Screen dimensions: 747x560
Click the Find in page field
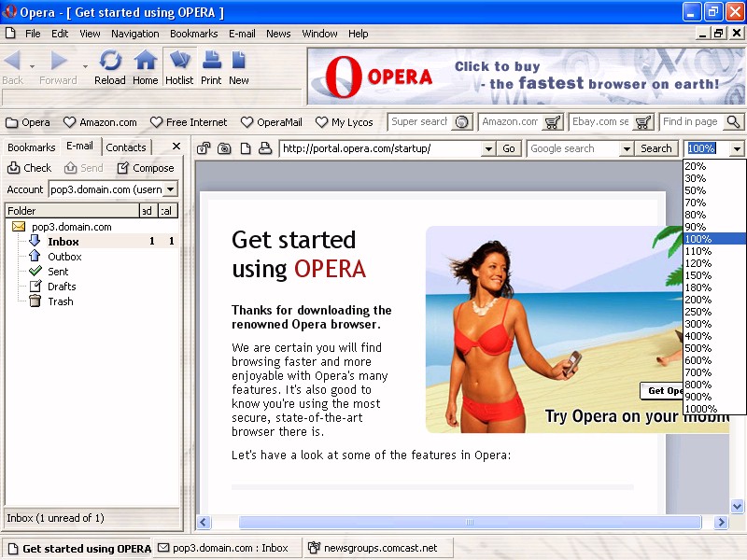692,122
